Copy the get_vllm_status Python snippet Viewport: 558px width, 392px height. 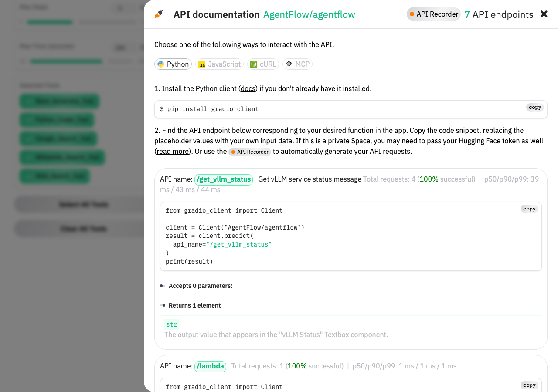click(x=529, y=209)
